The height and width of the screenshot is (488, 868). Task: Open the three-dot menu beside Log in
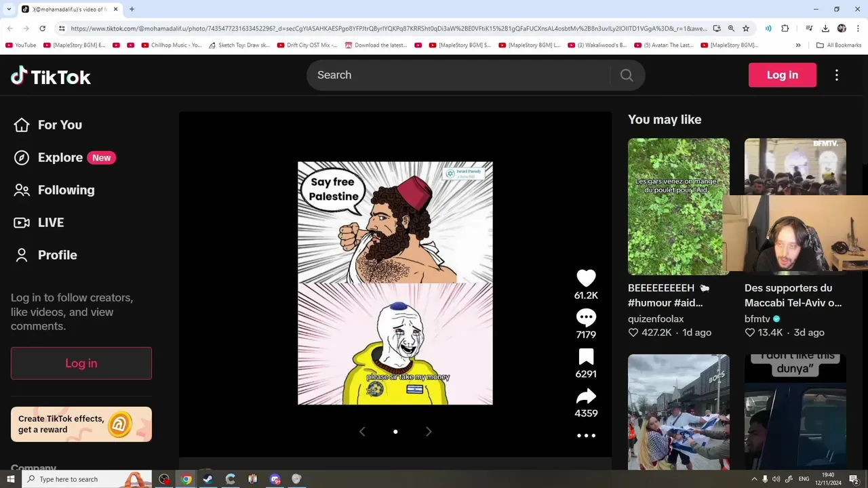coord(837,75)
